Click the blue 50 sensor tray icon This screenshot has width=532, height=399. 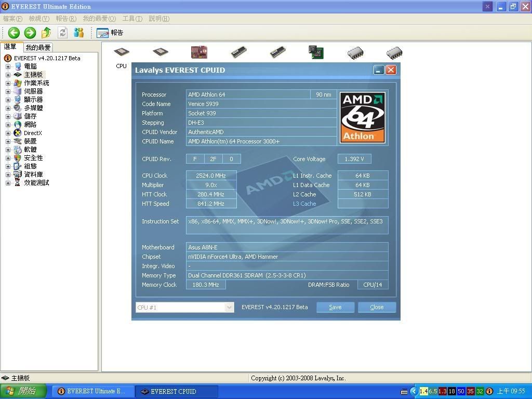(x=461, y=391)
